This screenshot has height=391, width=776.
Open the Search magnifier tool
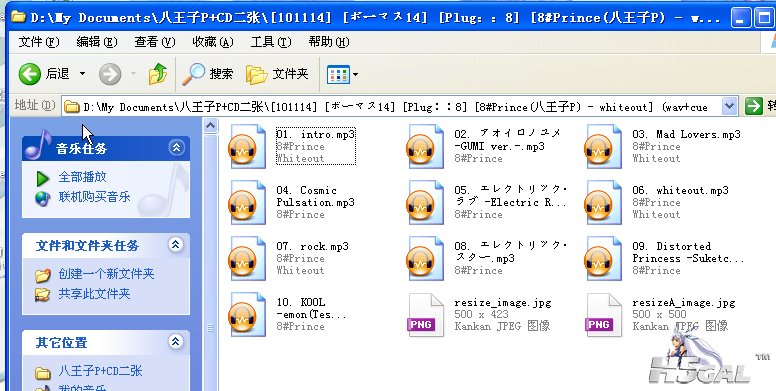point(194,74)
